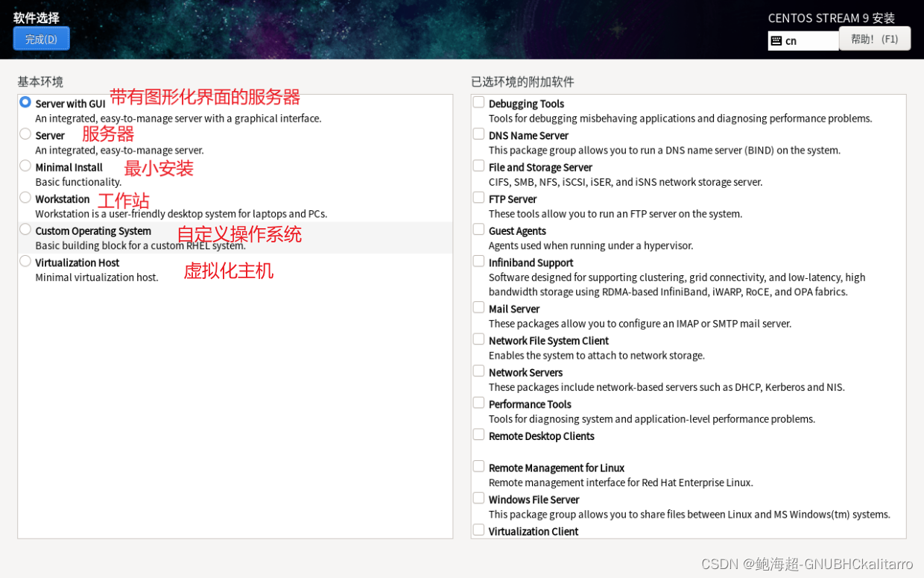This screenshot has height=578, width=924.
Task: Check the Performance Tools add-on
Action: [478, 401]
